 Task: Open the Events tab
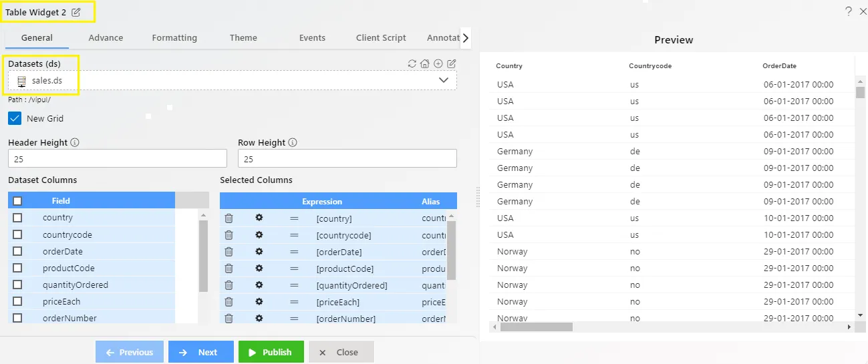point(312,38)
